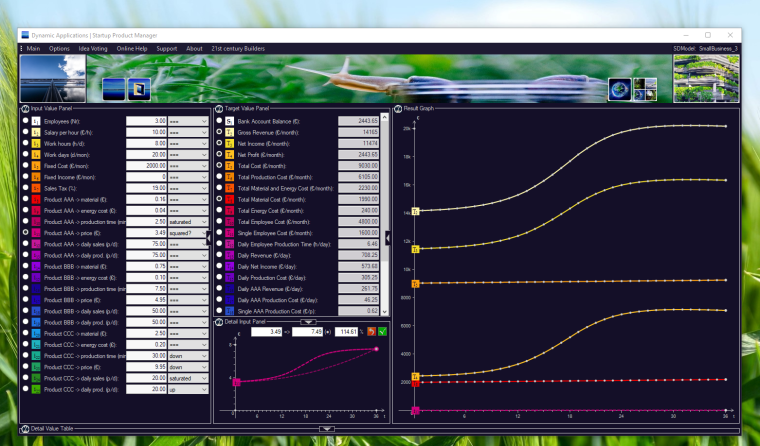The width and height of the screenshot is (760, 446).
Task: Click the orange undo icon in Detail Input Panel
Action: (371, 331)
